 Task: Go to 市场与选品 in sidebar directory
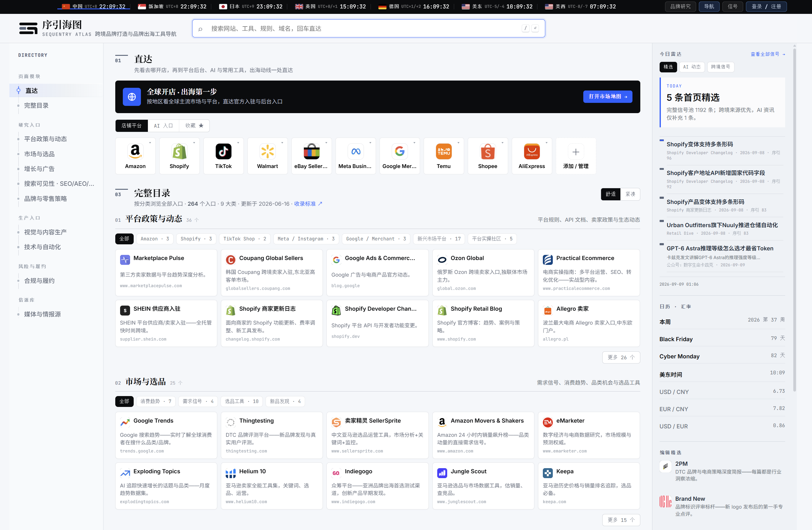[x=39, y=154]
